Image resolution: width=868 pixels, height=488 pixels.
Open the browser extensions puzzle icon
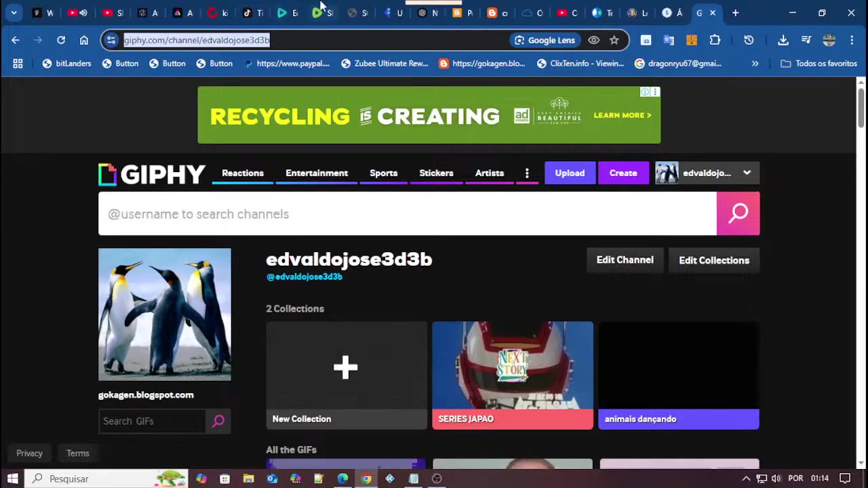[715, 40]
